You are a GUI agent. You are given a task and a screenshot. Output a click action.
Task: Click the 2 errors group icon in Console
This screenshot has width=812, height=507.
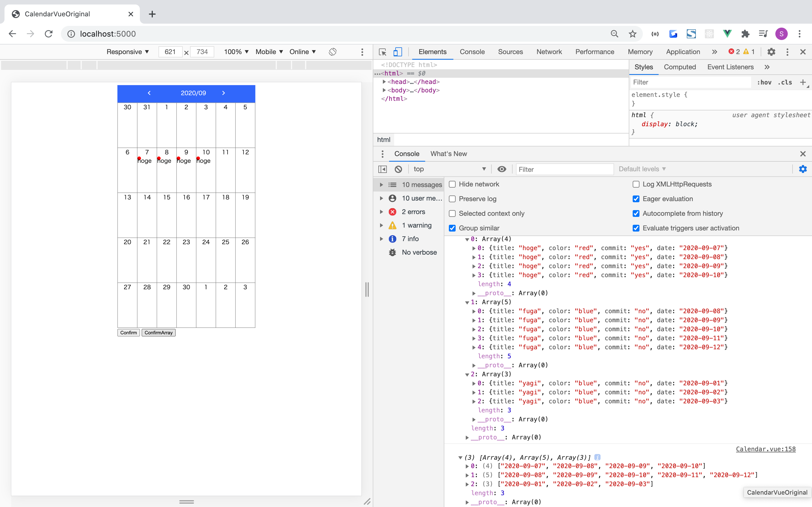[392, 212]
